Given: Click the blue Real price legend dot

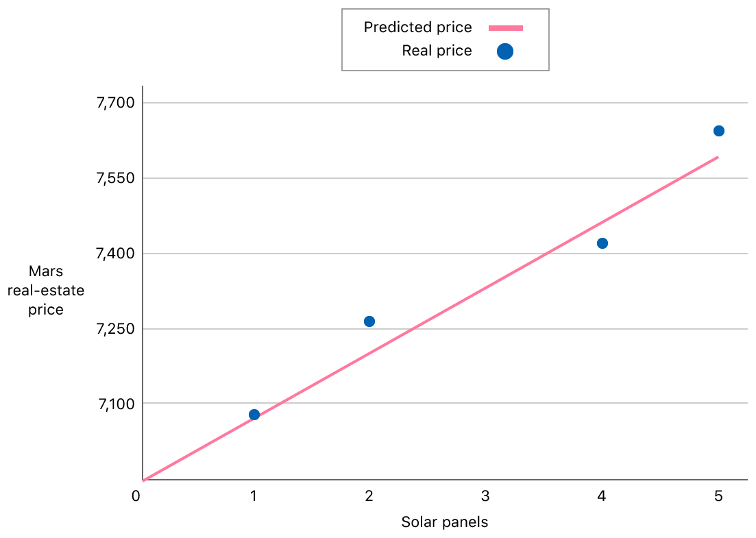Looking at the screenshot, I should click(x=505, y=51).
